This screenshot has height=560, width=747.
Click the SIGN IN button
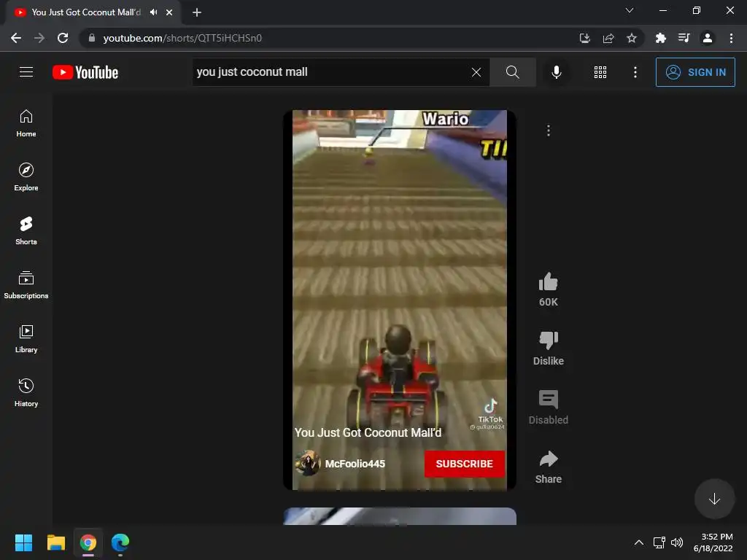click(x=695, y=72)
